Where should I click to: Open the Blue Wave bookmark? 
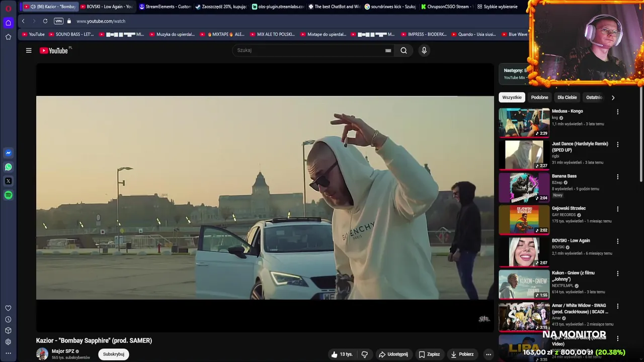click(514, 34)
